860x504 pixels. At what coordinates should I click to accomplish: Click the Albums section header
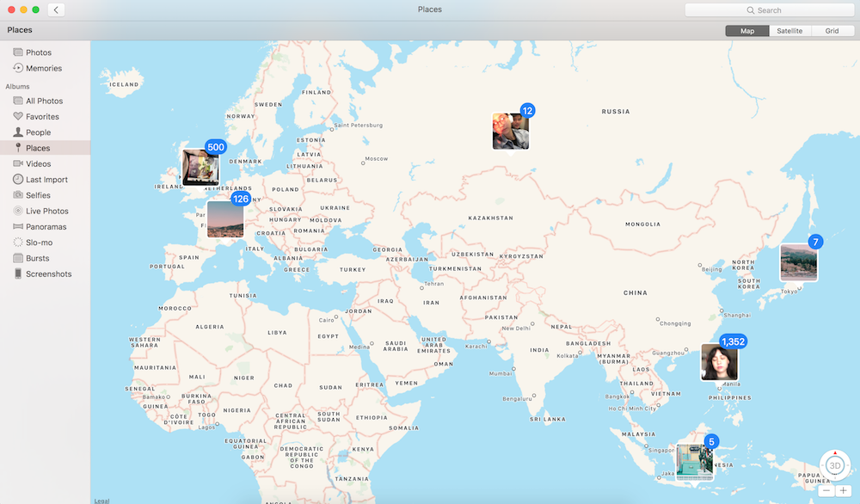click(17, 86)
